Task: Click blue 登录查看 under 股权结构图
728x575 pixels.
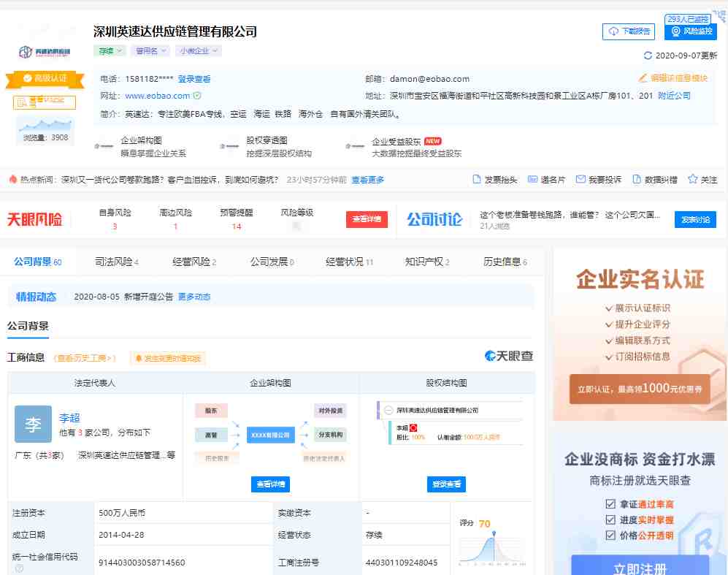Action: coord(446,484)
